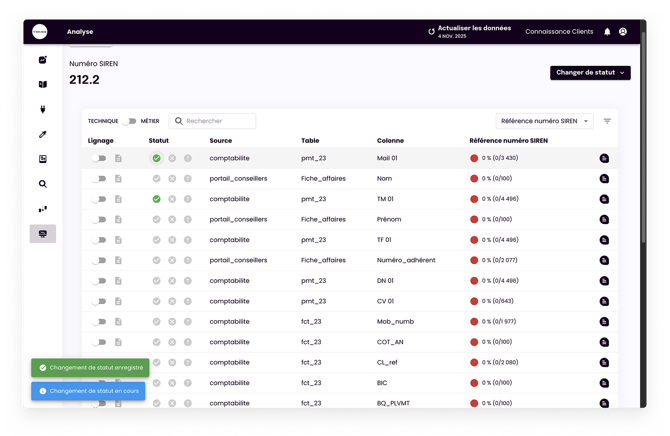The image size is (670, 436).
Task: Expand the Changer de statut dropdown
Action: click(x=590, y=73)
